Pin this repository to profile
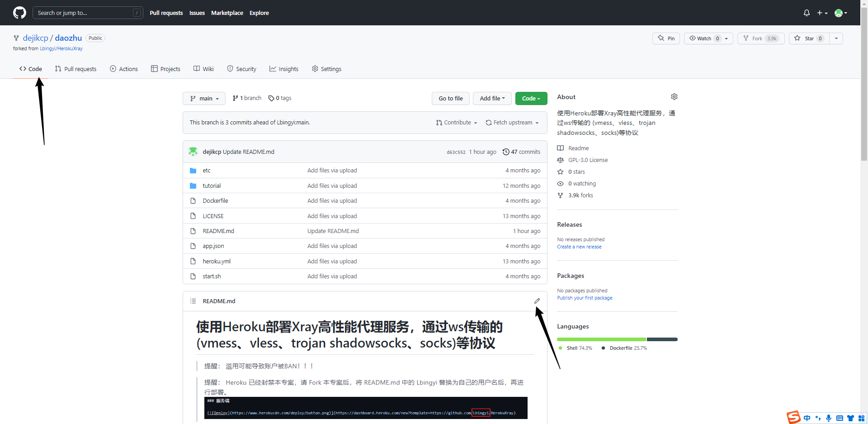868x424 pixels. [x=666, y=38]
